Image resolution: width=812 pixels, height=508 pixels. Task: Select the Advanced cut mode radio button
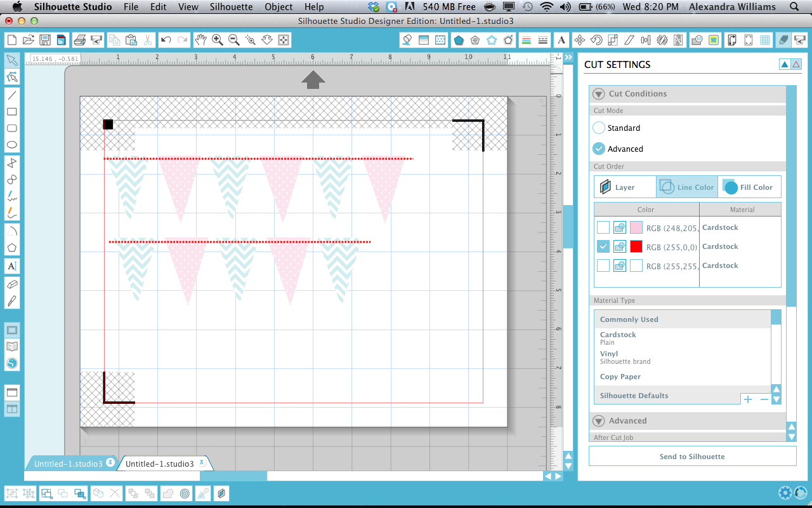click(x=599, y=149)
